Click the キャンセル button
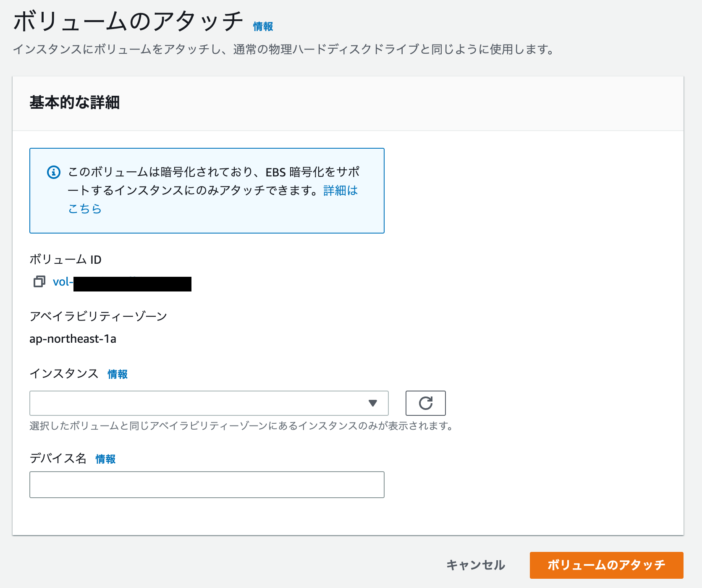The height and width of the screenshot is (588, 702). tap(476, 565)
